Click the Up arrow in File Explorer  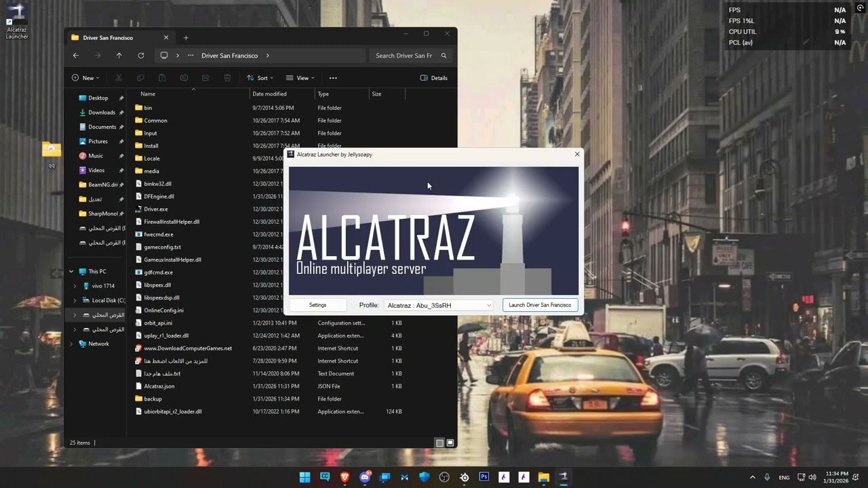pyautogui.click(x=119, y=56)
